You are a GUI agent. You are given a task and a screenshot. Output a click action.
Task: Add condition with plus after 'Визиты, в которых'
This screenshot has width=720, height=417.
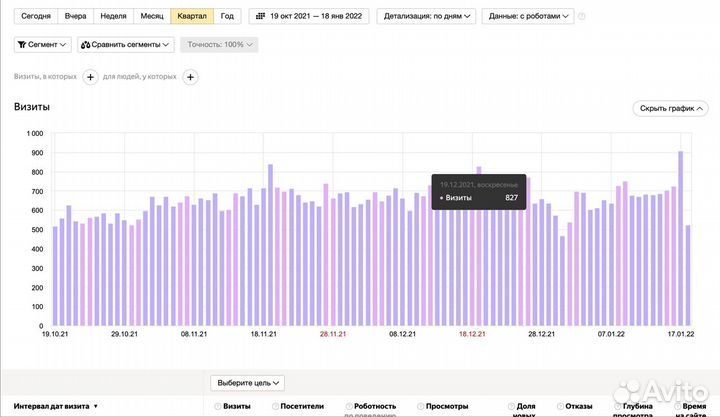pyautogui.click(x=89, y=77)
